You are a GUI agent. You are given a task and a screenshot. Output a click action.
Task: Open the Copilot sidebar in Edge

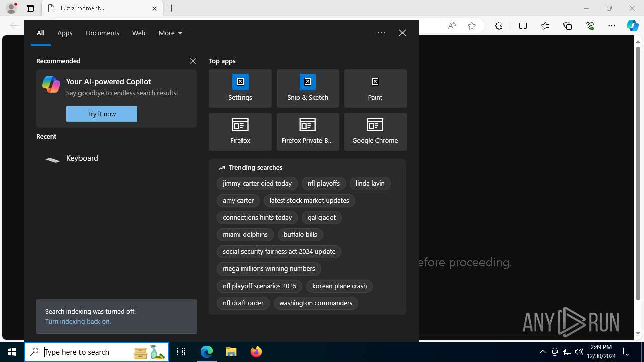(x=633, y=26)
